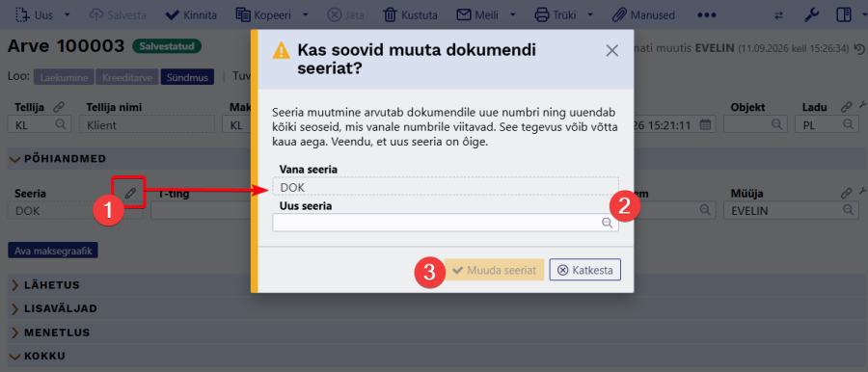Viewport: 868px width, 372px height.
Task: Click the search icon left of Müüja field
Action: pos(705,210)
